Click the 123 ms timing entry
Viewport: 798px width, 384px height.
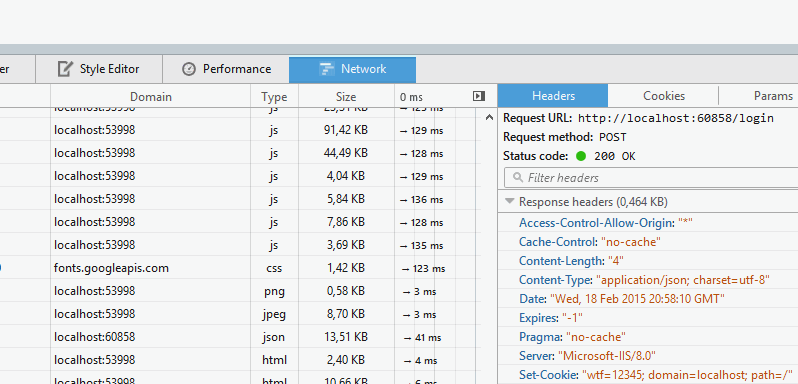423,269
